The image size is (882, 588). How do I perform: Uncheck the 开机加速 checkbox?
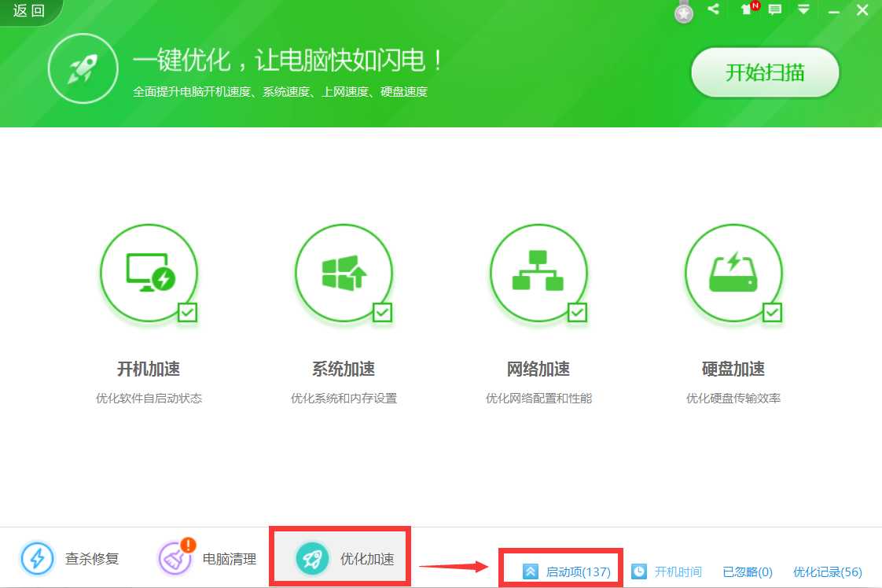click(x=187, y=312)
